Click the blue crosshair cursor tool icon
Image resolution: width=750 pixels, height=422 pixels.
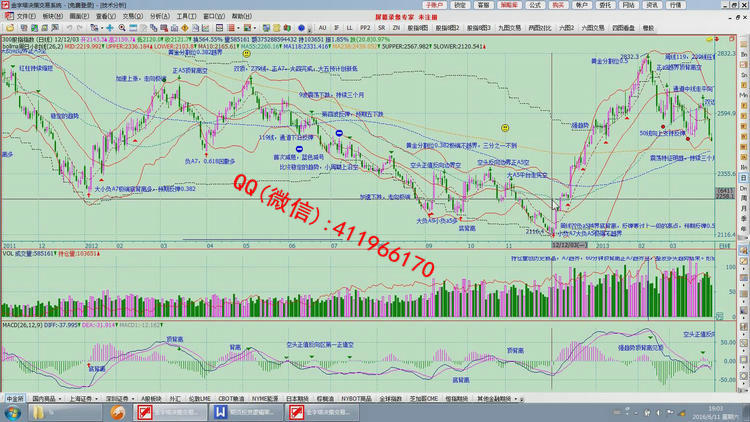tap(110, 28)
